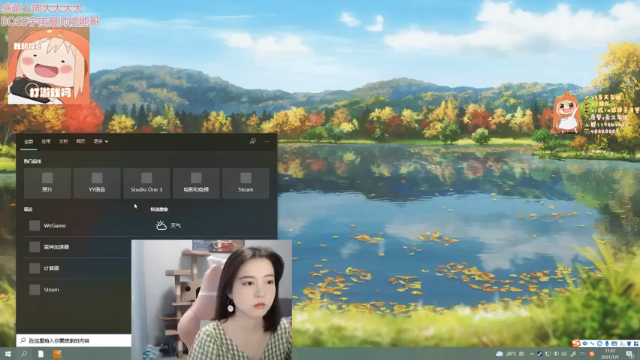
Task: Launch Studio One 3 from top apps
Action: tap(147, 183)
